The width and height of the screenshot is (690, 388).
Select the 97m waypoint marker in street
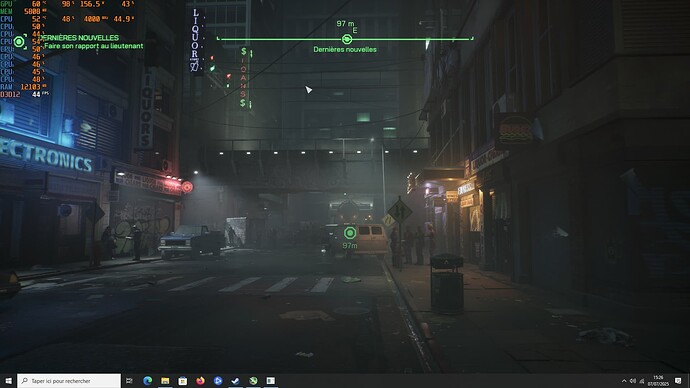[350, 232]
